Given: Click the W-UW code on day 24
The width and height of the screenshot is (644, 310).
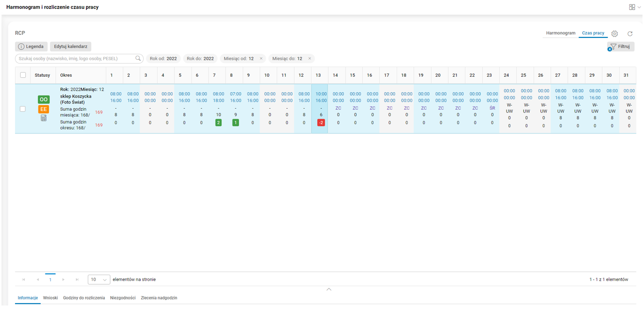Looking at the screenshot, I should 509,108.
